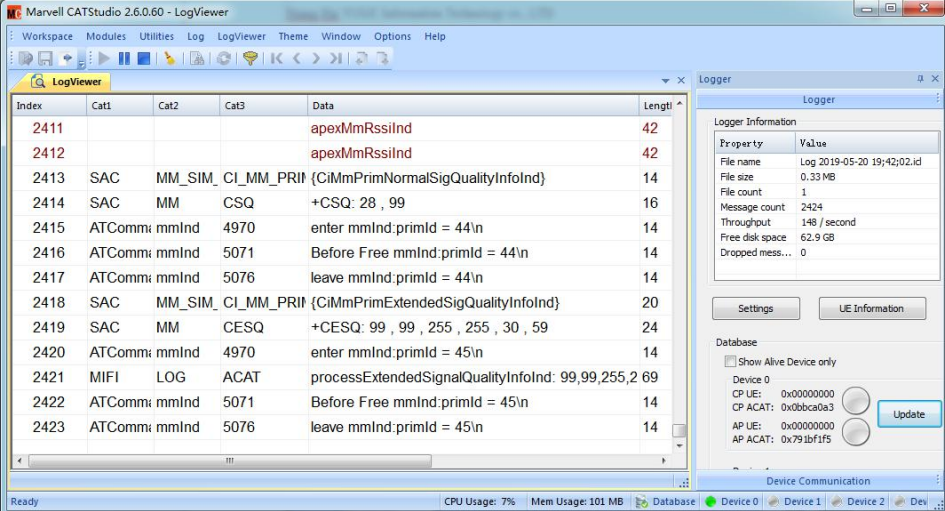
Task: Toggle the AP round indicator for Device 0
Action: tap(856, 432)
